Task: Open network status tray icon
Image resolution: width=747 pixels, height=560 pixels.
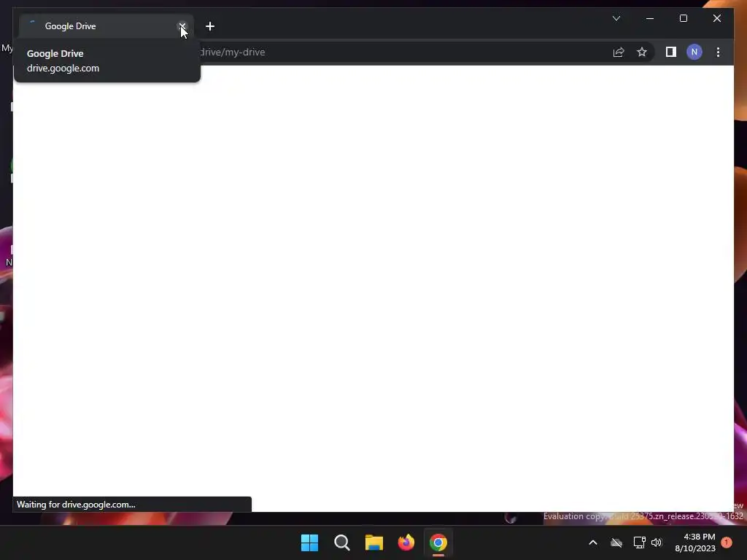Action: click(x=639, y=542)
